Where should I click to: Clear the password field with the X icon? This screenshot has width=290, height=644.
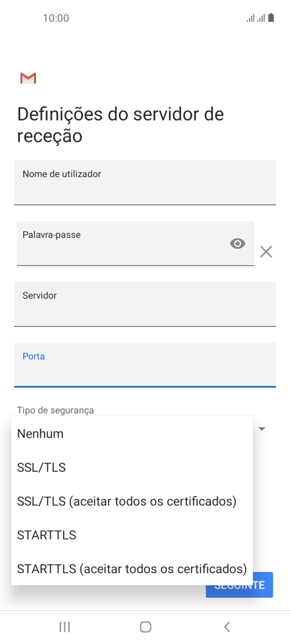[266, 252]
